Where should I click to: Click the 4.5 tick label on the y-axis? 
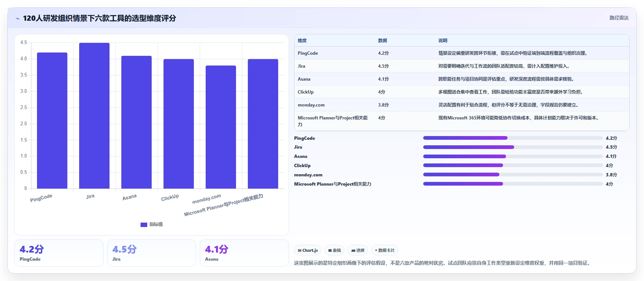(24, 43)
